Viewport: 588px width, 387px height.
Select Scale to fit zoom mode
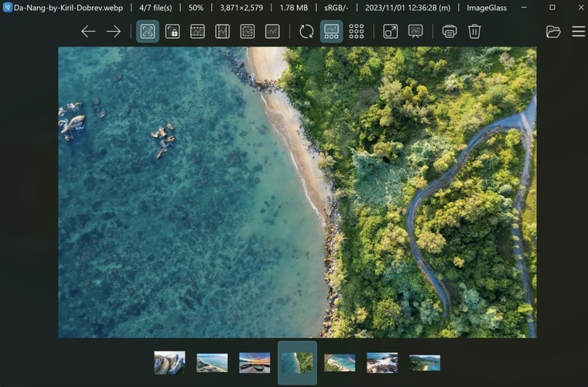(x=248, y=32)
